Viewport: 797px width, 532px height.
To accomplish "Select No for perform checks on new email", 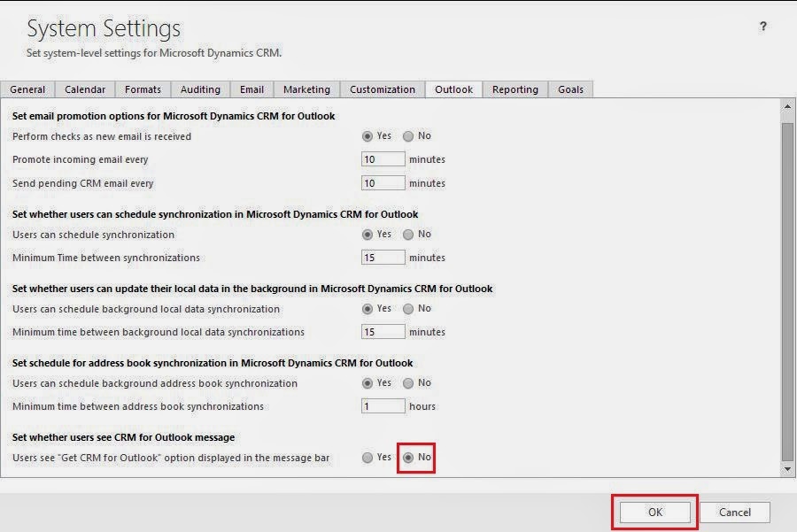I will pos(408,136).
